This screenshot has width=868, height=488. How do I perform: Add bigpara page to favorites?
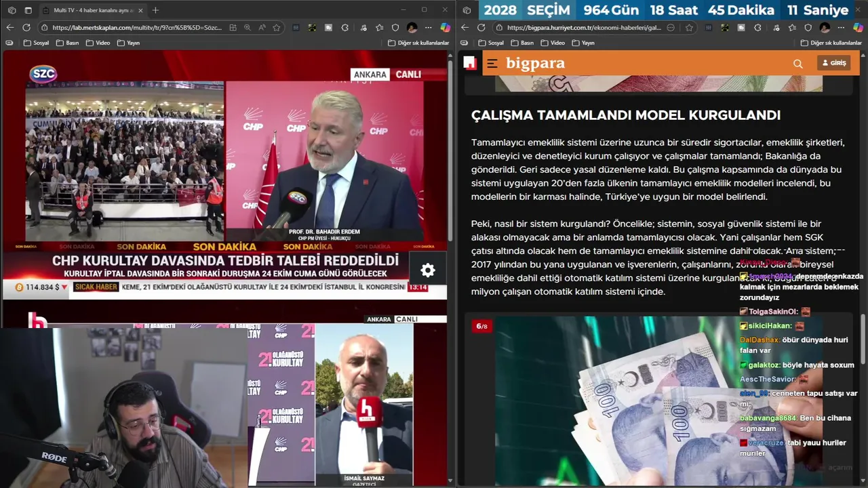tap(689, 28)
